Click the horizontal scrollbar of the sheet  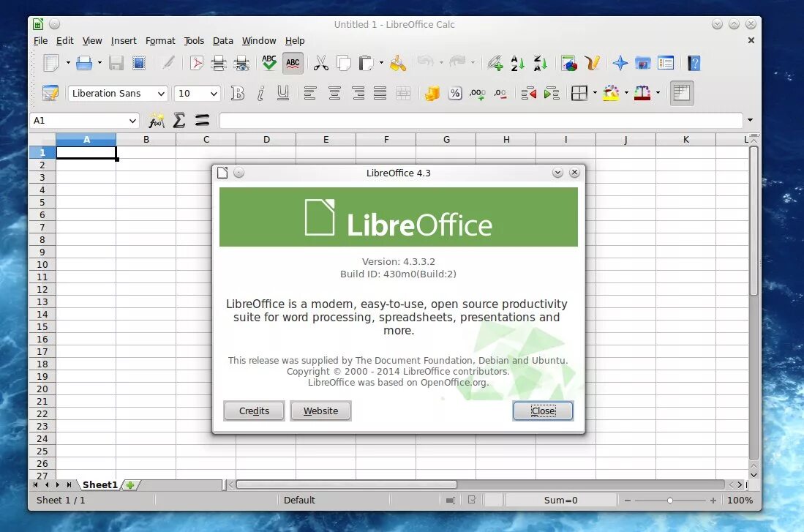point(346,485)
